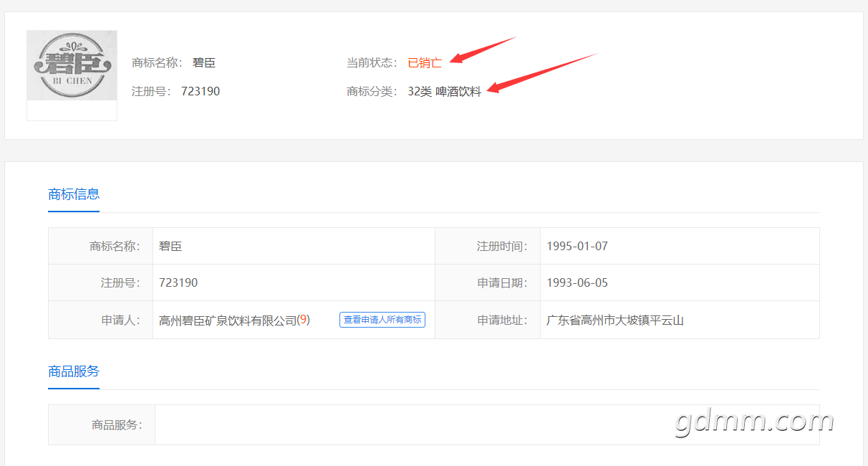Image resolution: width=868 pixels, height=466 pixels.
Task: Select the 商标信息 tab heading
Action: coord(74,194)
